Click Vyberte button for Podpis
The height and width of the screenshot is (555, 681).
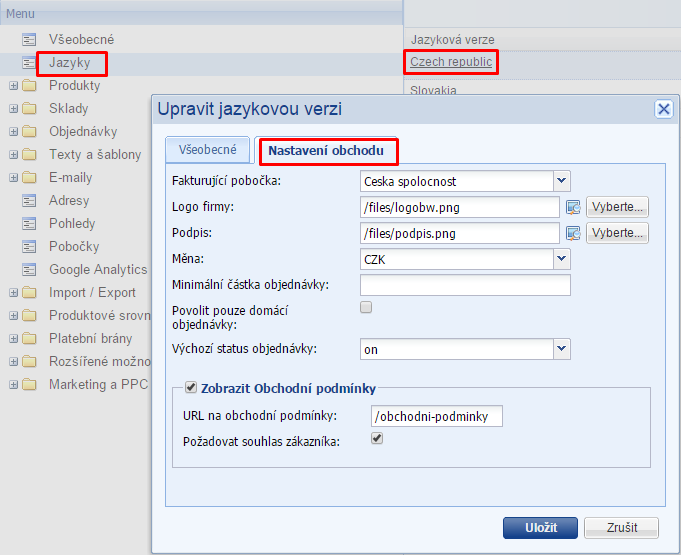(617, 233)
